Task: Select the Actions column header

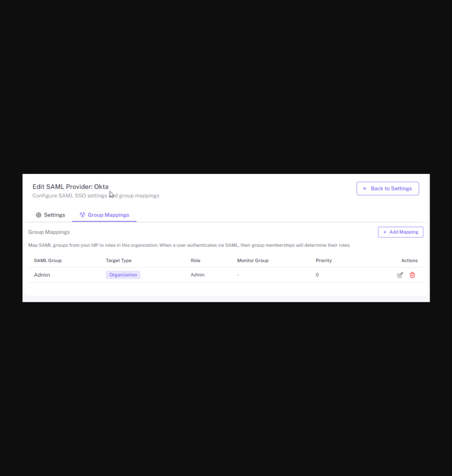Action: click(x=409, y=260)
